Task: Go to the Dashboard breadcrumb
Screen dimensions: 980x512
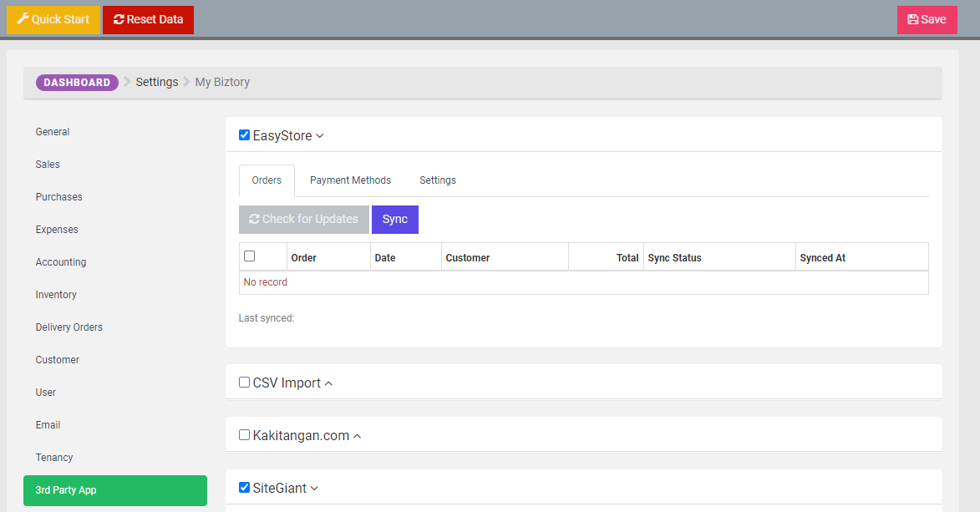Action: pyautogui.click(x=77, y=83)
